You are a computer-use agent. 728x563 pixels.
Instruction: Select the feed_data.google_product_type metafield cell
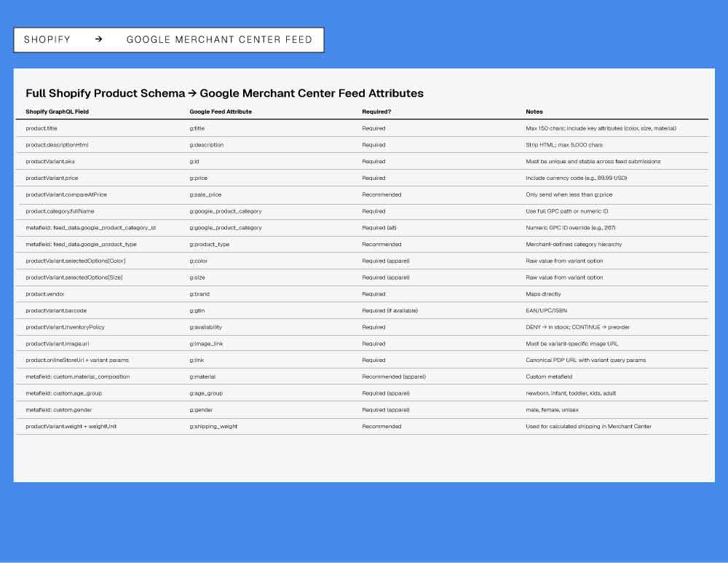(82, 244)
